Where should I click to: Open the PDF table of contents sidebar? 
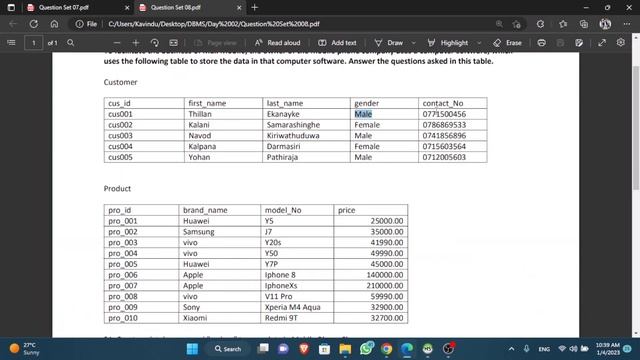tap(11, 42)
